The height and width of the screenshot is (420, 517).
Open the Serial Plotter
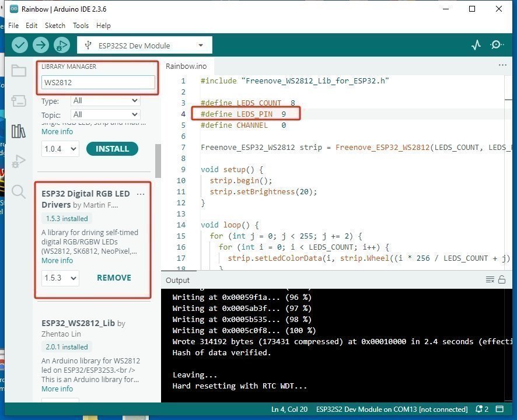[x=476, y=45]
